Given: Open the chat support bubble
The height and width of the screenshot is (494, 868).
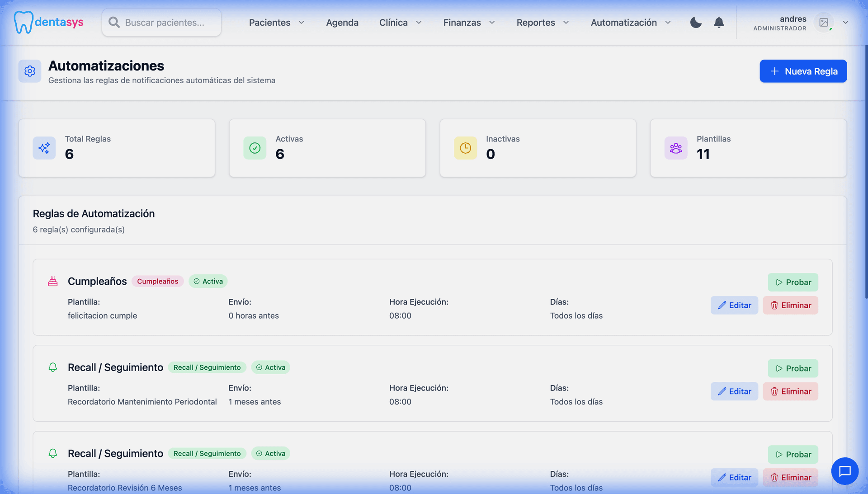Looking at the screenshot, I should [844, 471].
